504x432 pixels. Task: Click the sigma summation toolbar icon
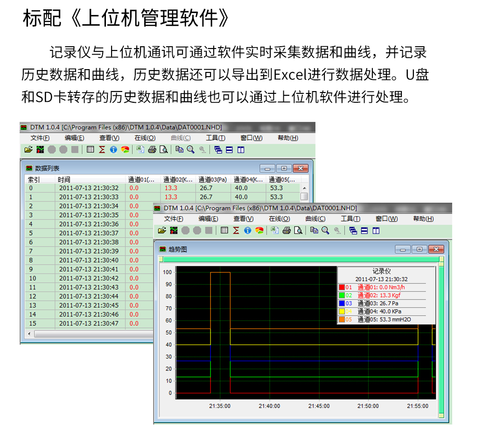(x=236, y=230)
